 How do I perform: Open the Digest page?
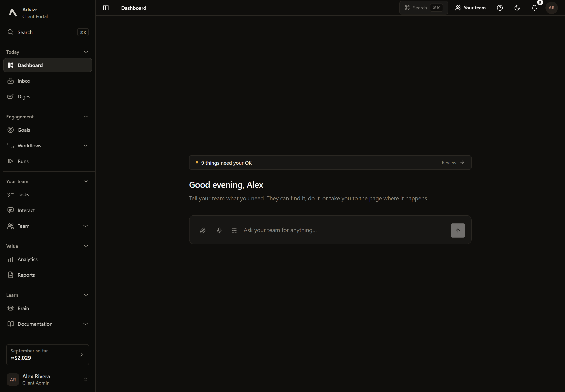(47, 96)
